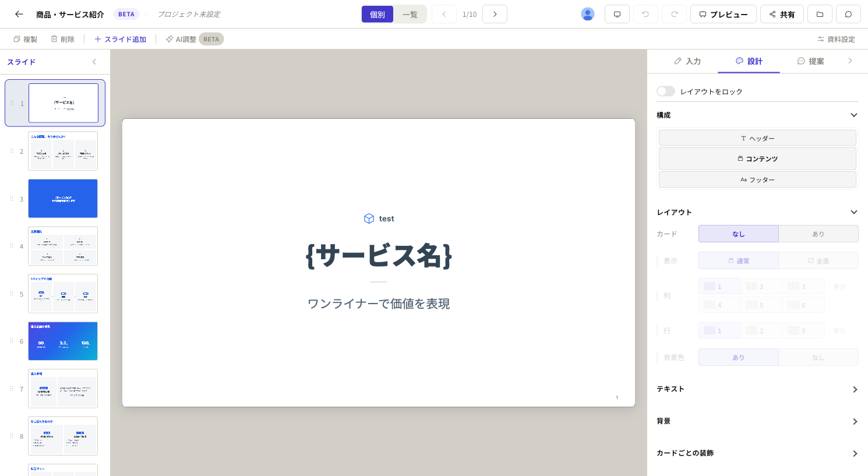Select slide 2 thumbnail
Image resolution: width=868 pixels, height=476 pixels.
point(63,151)
